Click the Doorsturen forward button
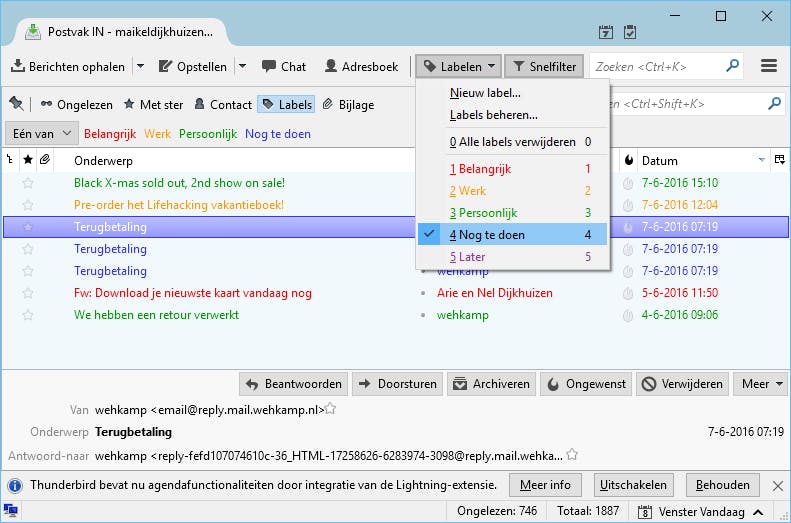 (398, 384)
